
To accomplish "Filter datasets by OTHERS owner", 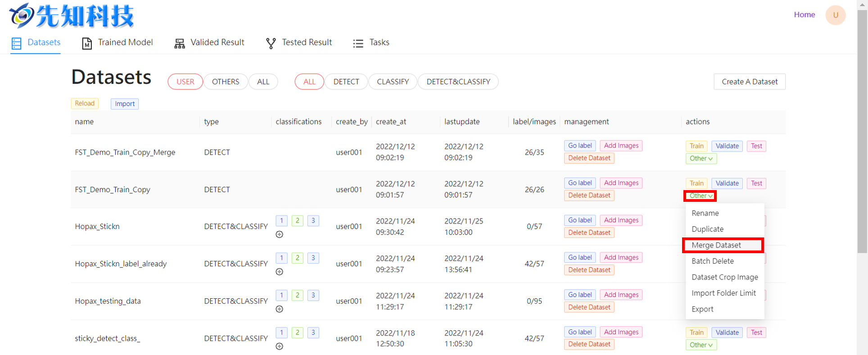I will [226, 82].
